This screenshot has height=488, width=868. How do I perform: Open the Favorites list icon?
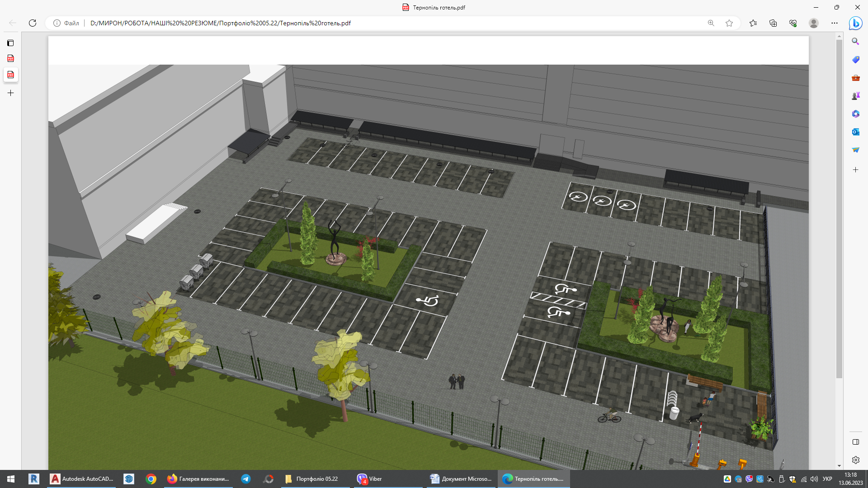coord(753,23)
